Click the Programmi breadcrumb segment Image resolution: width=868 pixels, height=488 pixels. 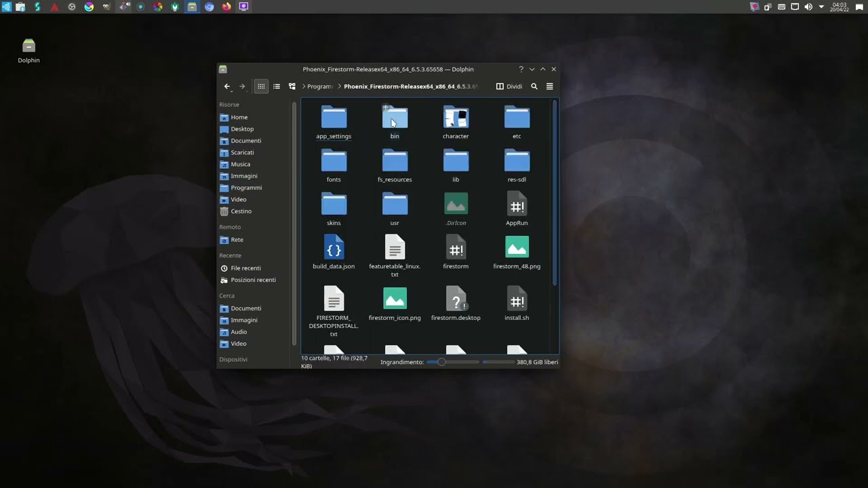pos(319,87)
